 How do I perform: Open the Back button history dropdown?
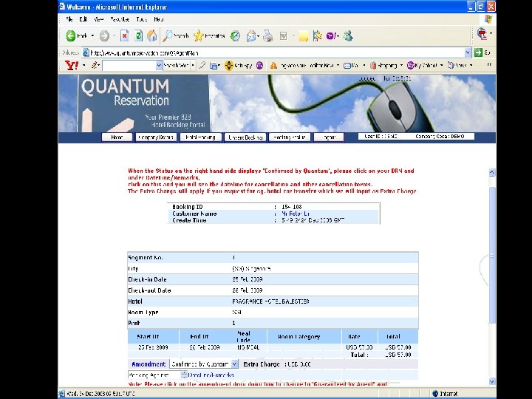tap(92, 35)
